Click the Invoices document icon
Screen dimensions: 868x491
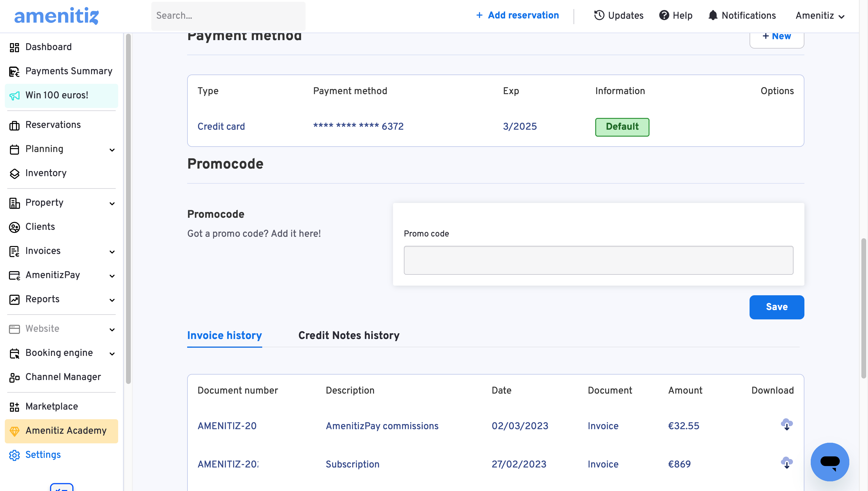[14, 251]
